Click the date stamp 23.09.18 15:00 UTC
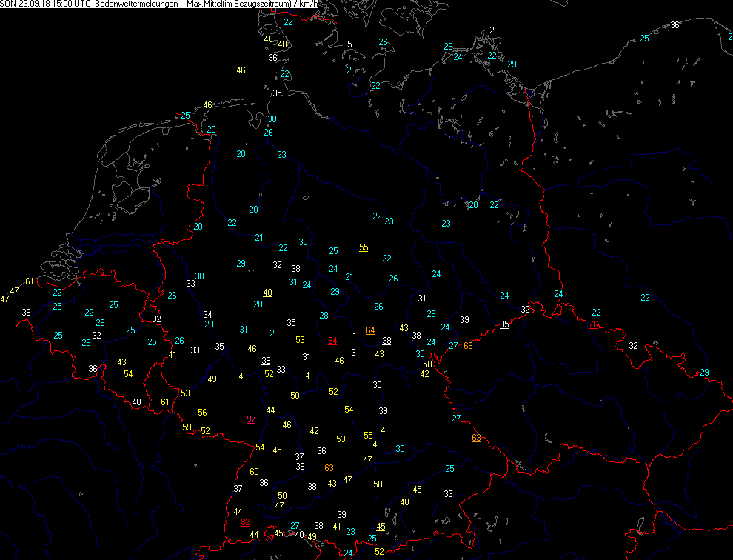This screenshot has height=560, width=733. 56,4
